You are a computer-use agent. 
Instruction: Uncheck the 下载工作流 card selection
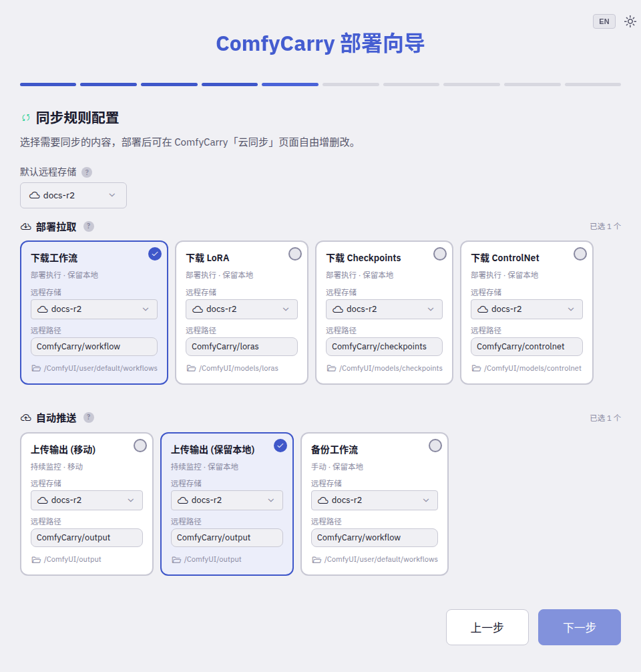[x=155, y=254]
